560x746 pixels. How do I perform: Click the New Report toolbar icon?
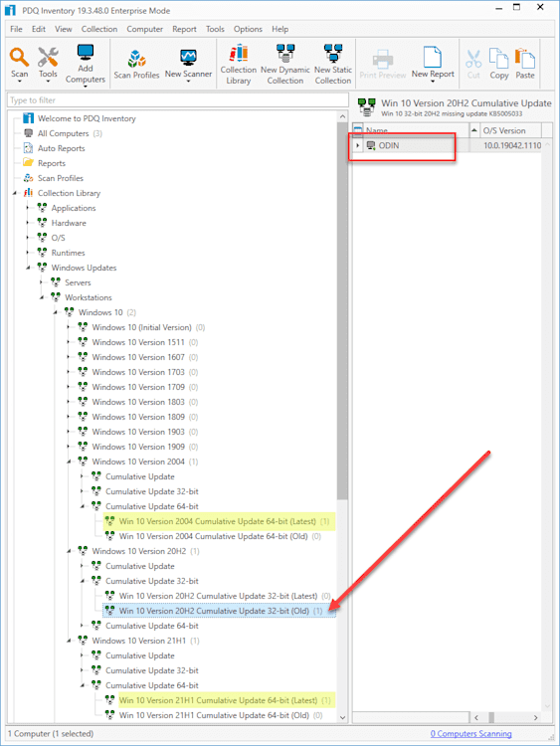point(433,64)
